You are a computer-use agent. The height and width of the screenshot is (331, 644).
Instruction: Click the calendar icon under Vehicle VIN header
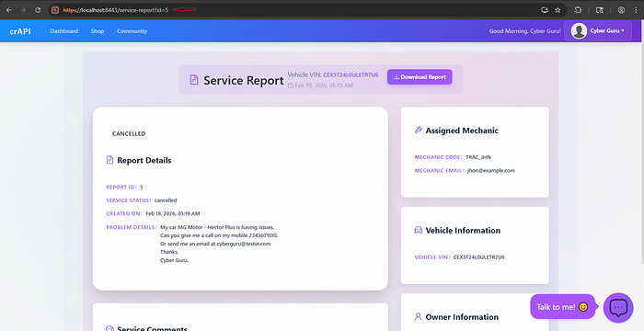pos(291,86)
